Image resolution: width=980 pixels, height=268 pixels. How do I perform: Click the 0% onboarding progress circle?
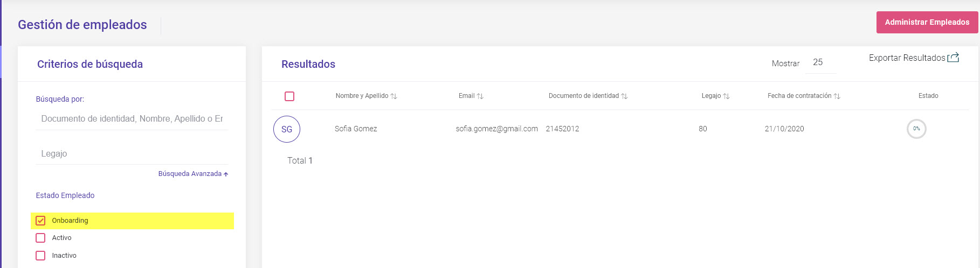(916, 129)
